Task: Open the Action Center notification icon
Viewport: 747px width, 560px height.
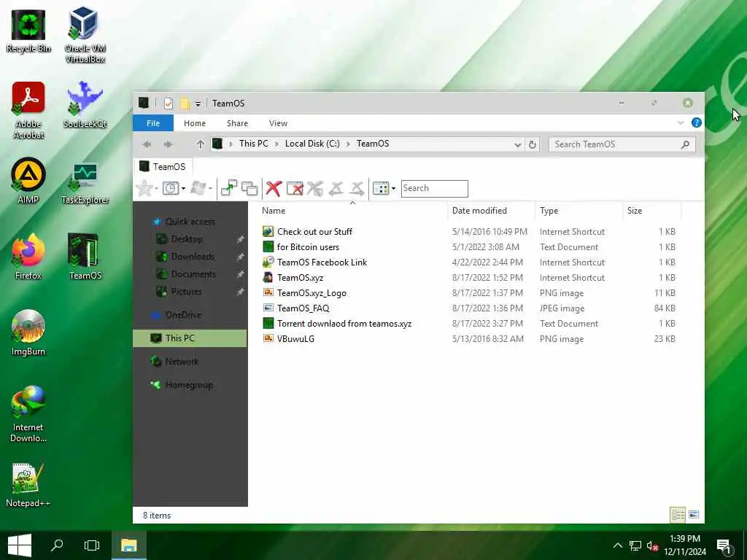Action: (x=724, y=545)
